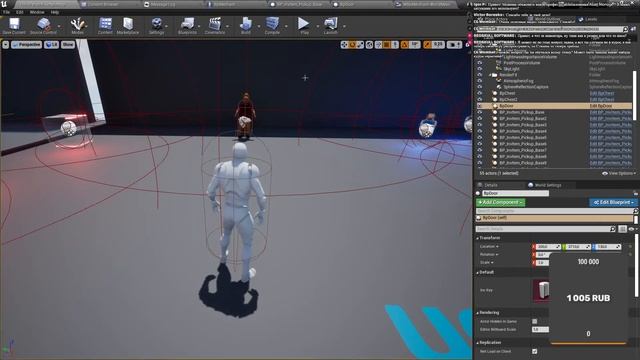Hide PostProcessVolume via its eye icon
The height and width of the screenshot is (360, 640).
point(480,63)
